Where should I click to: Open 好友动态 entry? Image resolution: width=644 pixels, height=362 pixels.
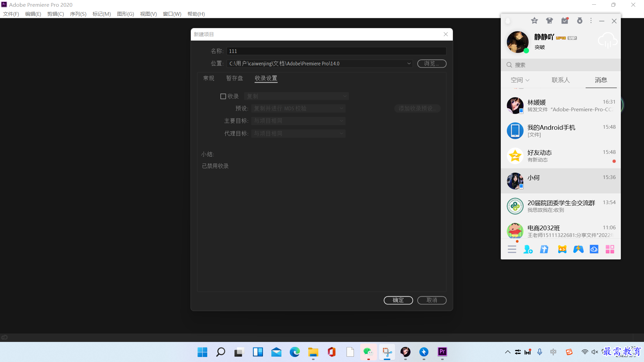click(560, 156)
